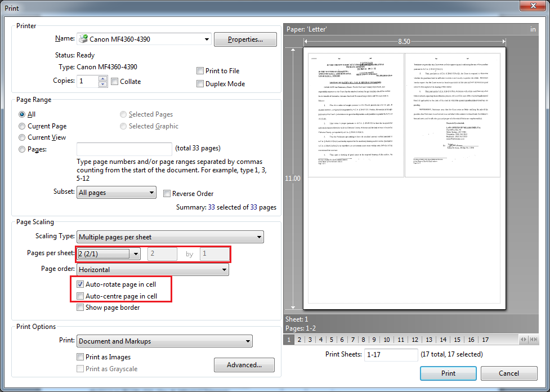
Task: Open the Advanced print options
Action: point(244,365)
